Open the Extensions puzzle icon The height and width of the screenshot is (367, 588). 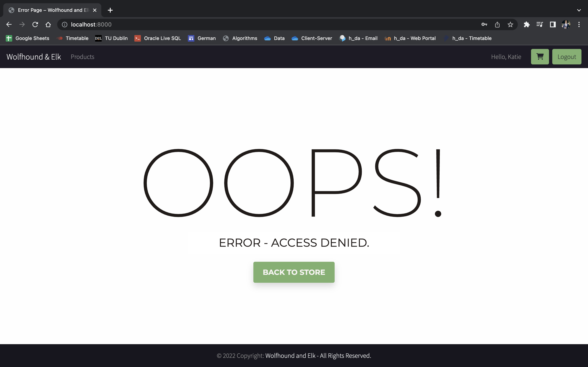(x=527, y=24)
